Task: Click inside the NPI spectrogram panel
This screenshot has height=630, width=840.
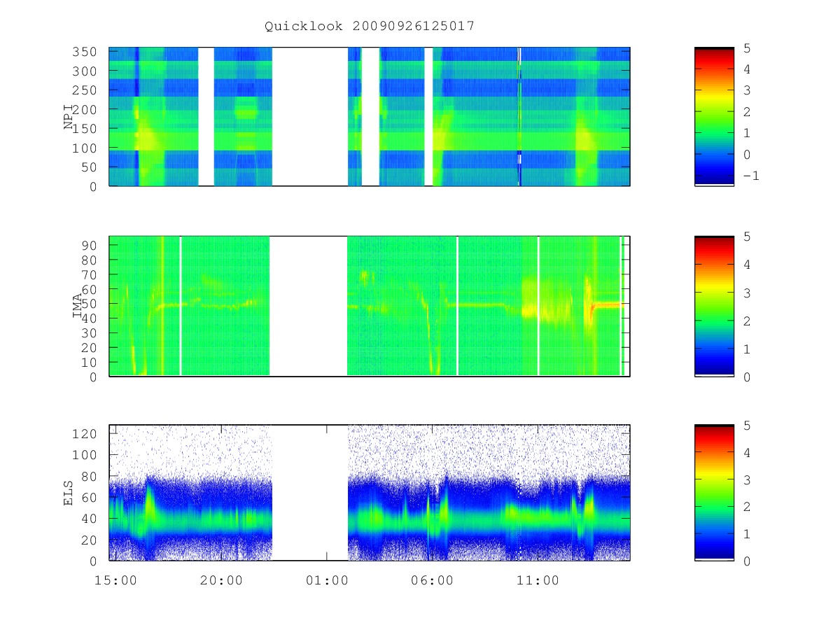Action: [370, 117]
